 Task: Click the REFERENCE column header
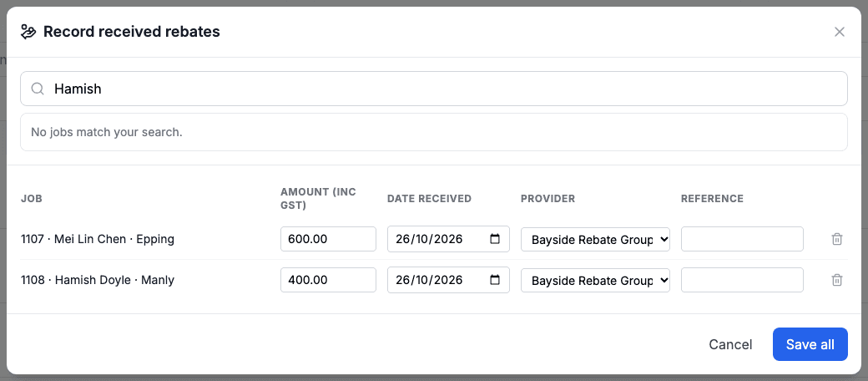[x=712, y=198]
